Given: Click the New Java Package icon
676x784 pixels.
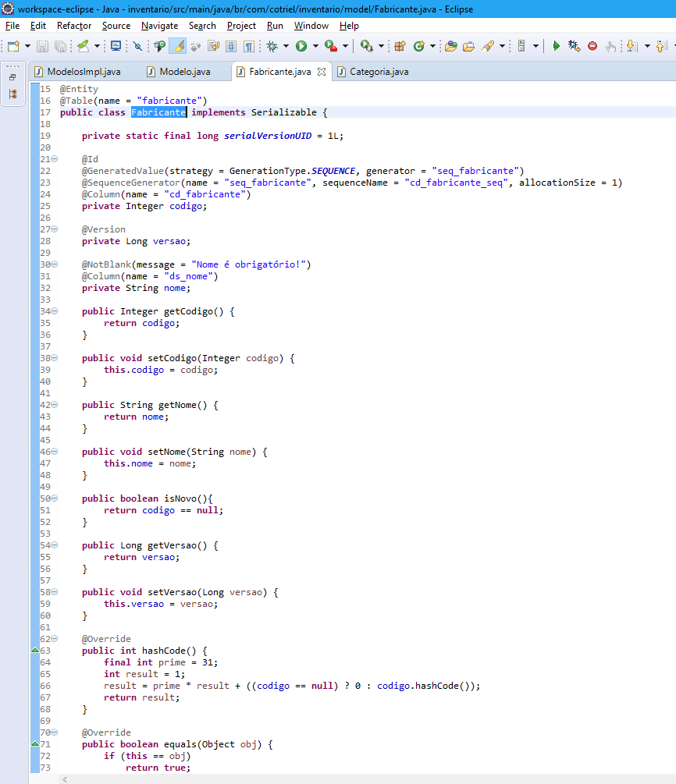Looking at the screenshot, I should click(400, 46).
